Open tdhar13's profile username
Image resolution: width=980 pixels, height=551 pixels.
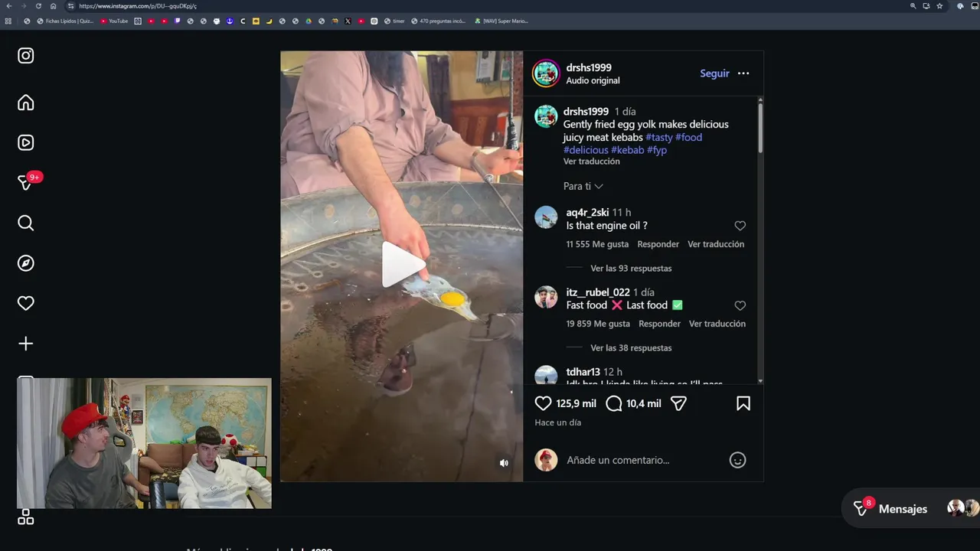coord(583,372)
